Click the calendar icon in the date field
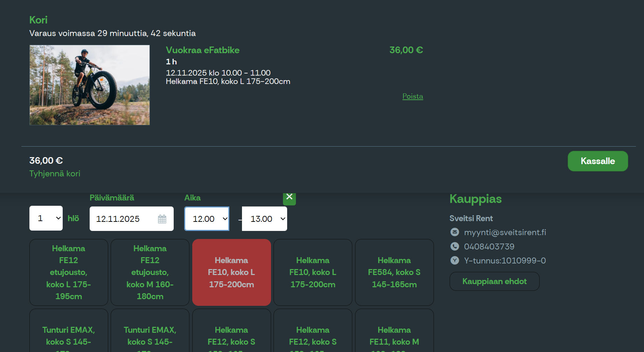The height and width of the screenshot is (352, 644). point(162,219)
